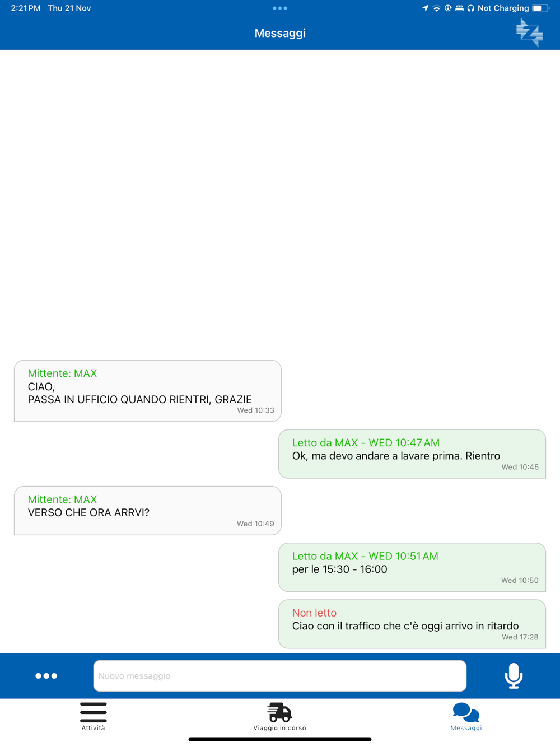Tap the app logo in header
The image size is (560, 747).
pos(529,32)
